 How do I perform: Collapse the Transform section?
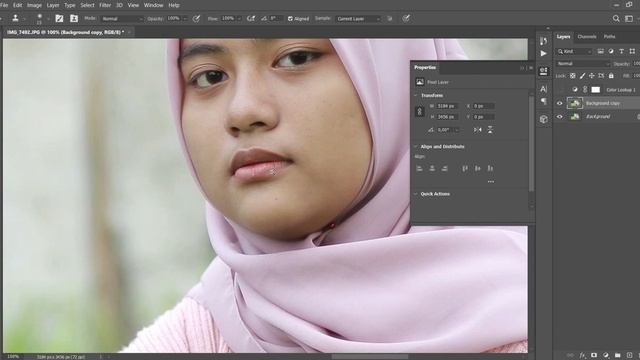[416, 96]
